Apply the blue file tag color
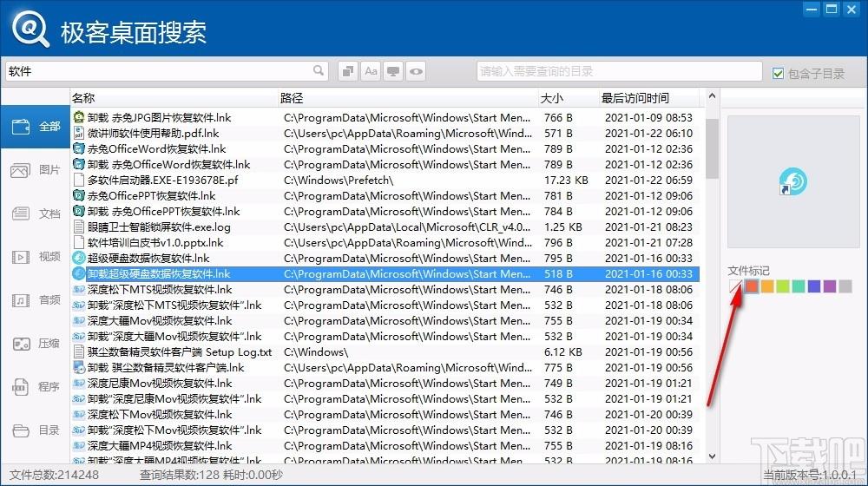868x486 pixels. point(814,286)
